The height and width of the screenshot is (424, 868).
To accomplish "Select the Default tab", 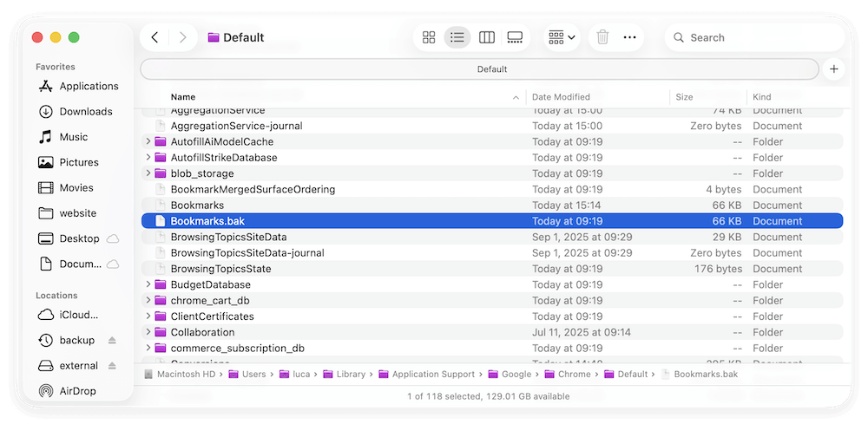I will (x=479, y=69).
